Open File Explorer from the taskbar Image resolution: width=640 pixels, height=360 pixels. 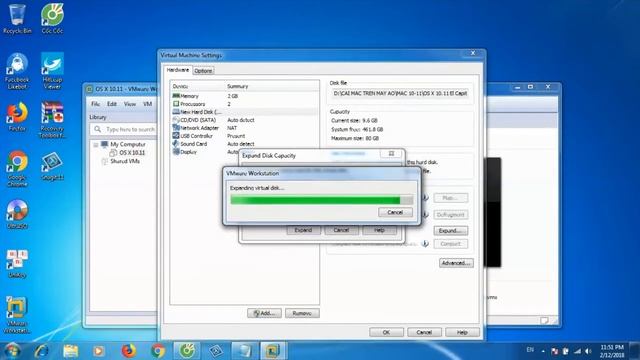click(71, 351)
